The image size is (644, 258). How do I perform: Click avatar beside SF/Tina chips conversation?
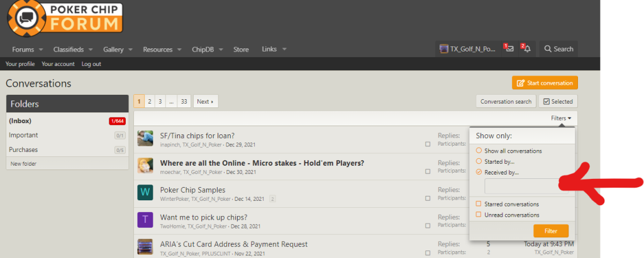pos(145,138)
